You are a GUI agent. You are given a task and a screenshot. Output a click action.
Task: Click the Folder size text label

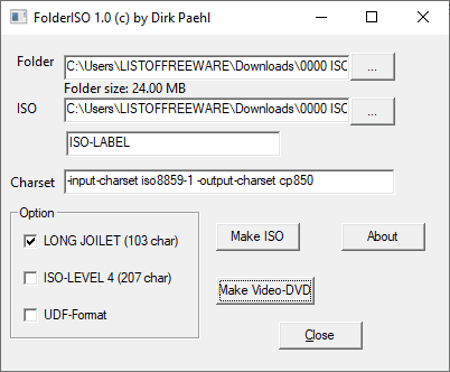[125, 89]
